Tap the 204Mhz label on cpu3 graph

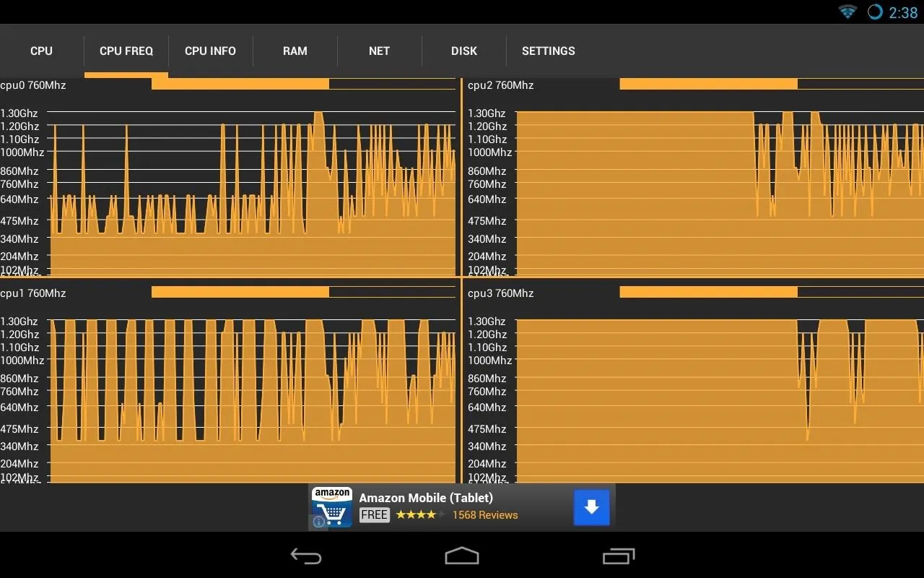pyautogui.click(x=487, y=464)
